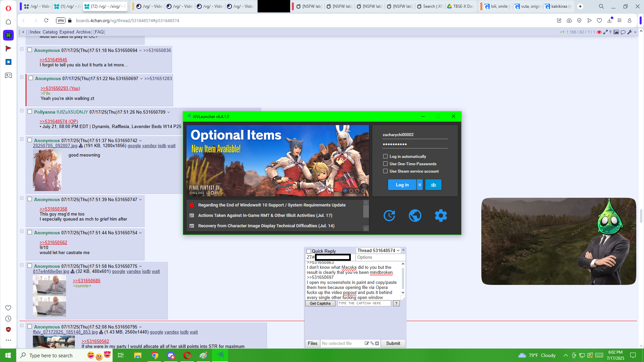Screen dimensions: 644x362
Task: Add page to bookmarks heart icon
Action: (x=599, y=20)
